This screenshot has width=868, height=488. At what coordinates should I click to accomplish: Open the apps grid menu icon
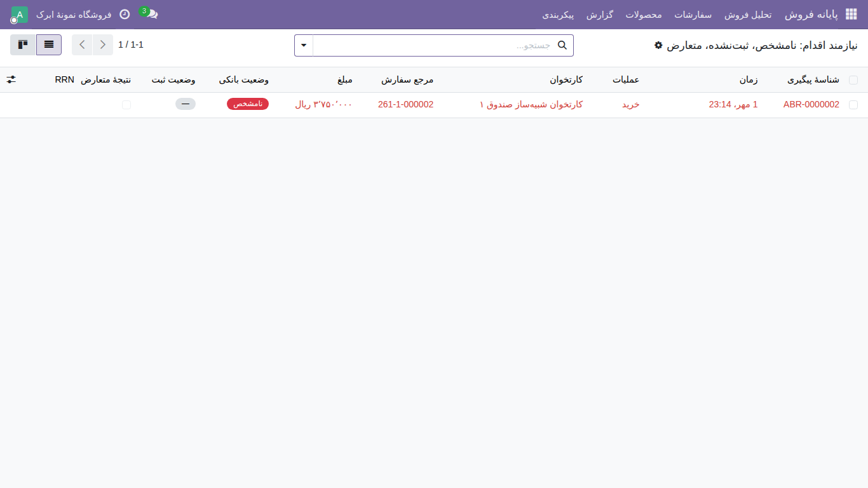click(x=851, y=14)
